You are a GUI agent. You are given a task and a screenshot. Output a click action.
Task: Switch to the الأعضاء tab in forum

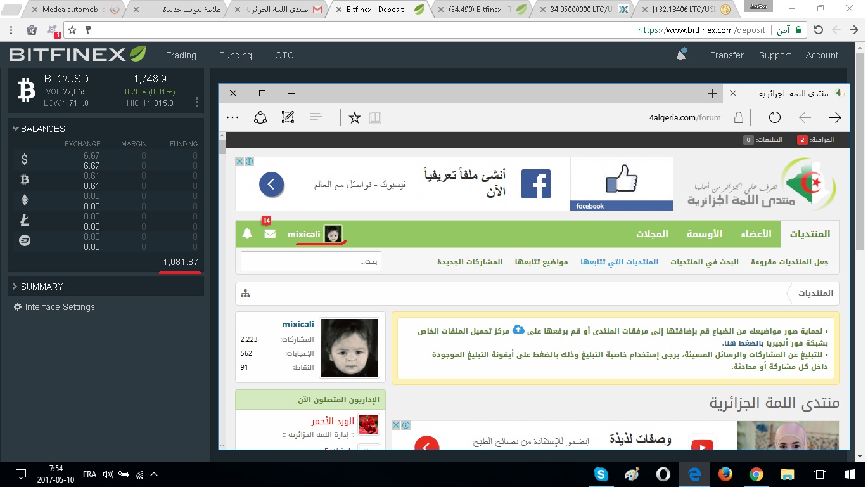point(756,234)
